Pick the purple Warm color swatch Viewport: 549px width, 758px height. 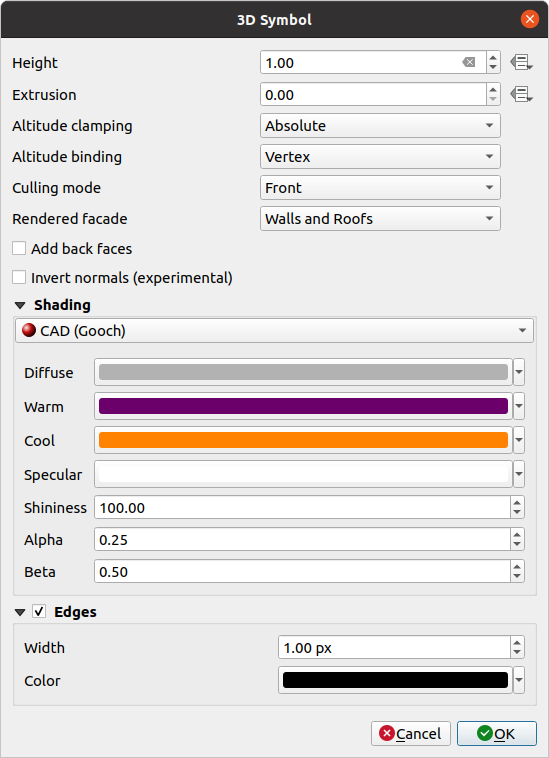(303, 406)
